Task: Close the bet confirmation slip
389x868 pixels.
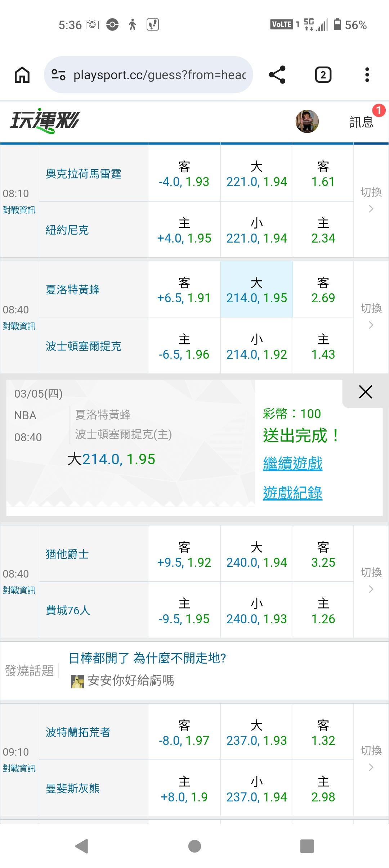Action: [x=365, y=392]
